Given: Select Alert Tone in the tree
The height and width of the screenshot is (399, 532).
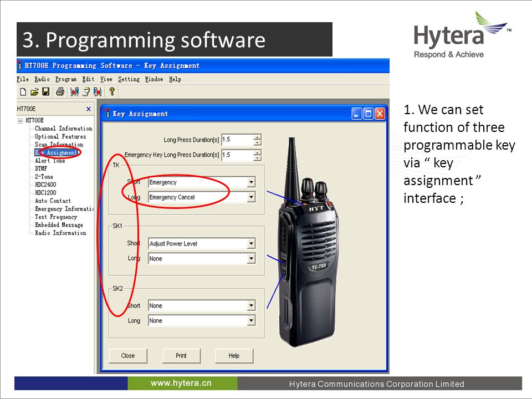Looking at the screenshot, I should coord(50,161).
